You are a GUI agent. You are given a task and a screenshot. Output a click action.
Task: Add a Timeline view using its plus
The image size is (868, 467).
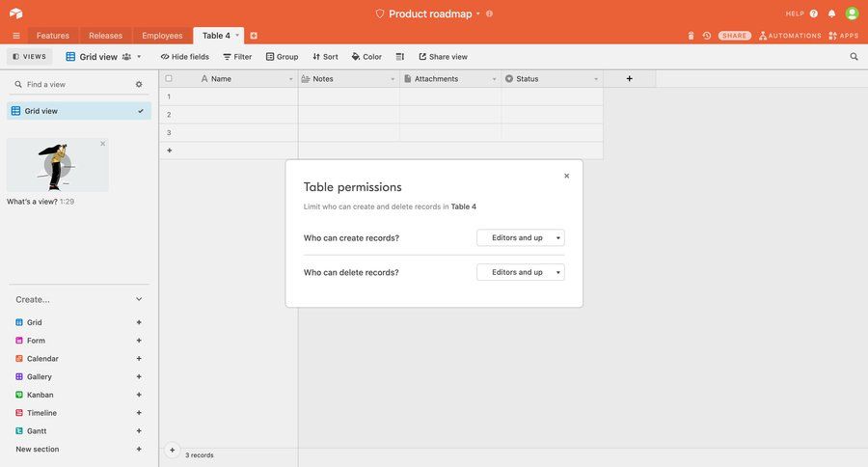[139, 413]
